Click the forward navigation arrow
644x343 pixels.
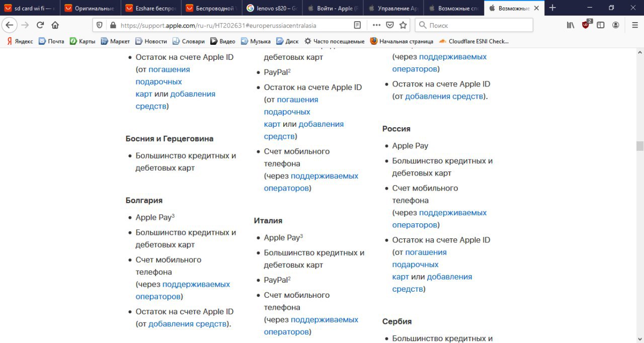(25, 25)
